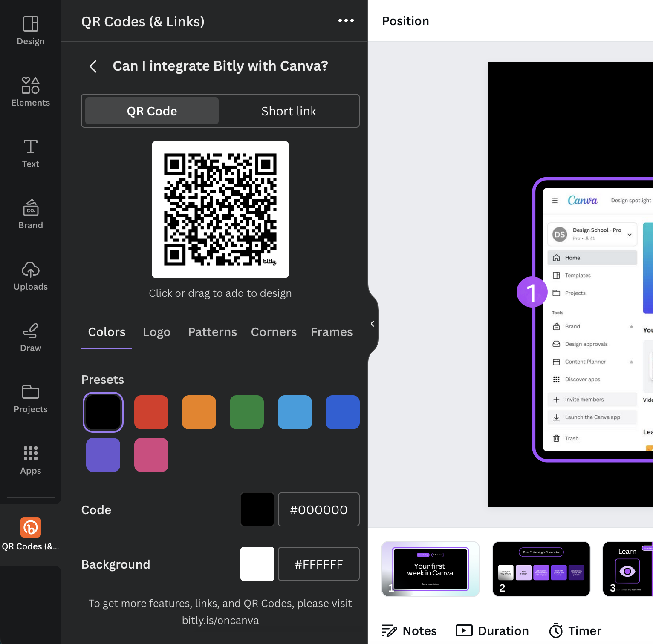This screenshot has width=653, height=644.
Task: Choose the dark blue preset color
Action: (343, 412)
